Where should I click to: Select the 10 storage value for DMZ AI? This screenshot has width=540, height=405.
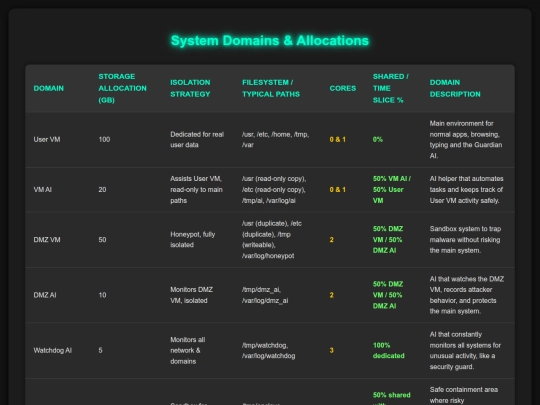[102, 295]
